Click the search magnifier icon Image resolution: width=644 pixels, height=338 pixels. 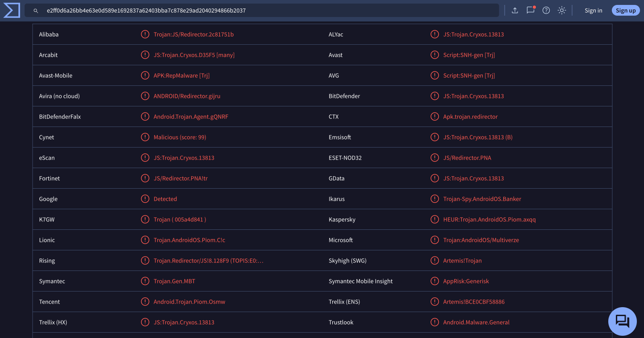(35, 10)
